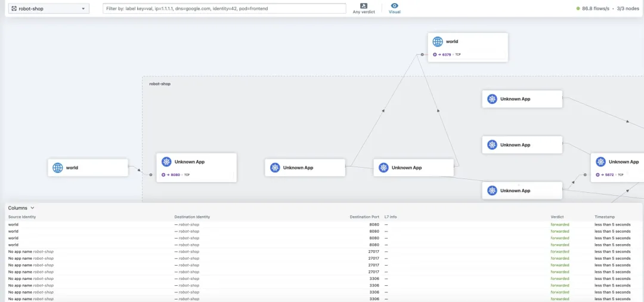Click the Destination Port column header

pyautogui.click(x=364, y=217)
